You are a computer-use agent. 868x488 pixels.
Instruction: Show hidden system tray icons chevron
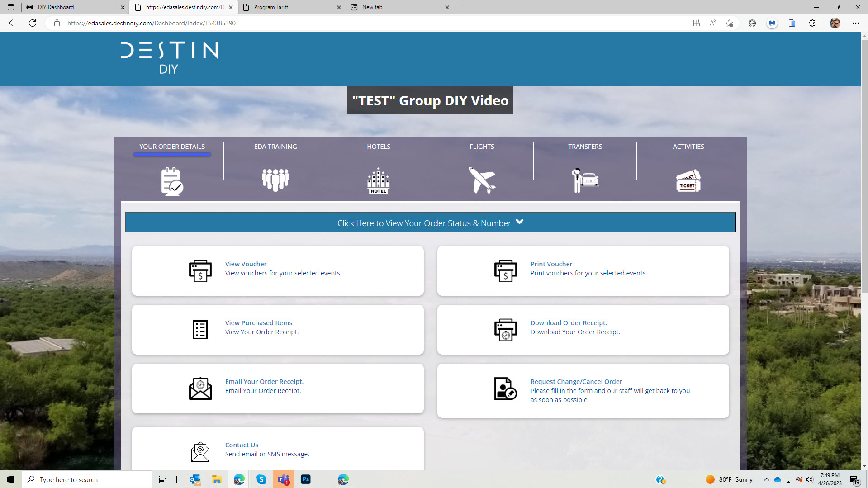pos(766,479)
